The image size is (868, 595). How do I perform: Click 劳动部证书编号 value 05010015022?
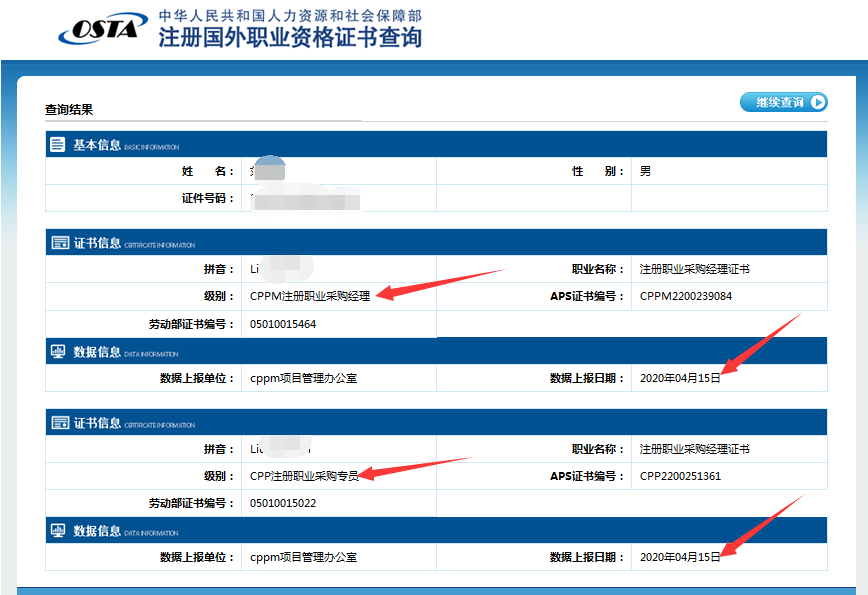coord(283,503)
